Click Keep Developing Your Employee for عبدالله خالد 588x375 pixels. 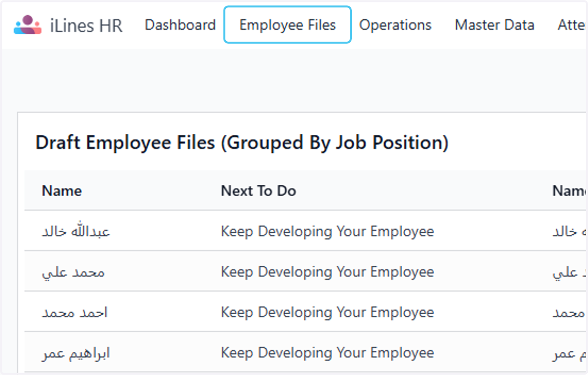pos(327,231)
